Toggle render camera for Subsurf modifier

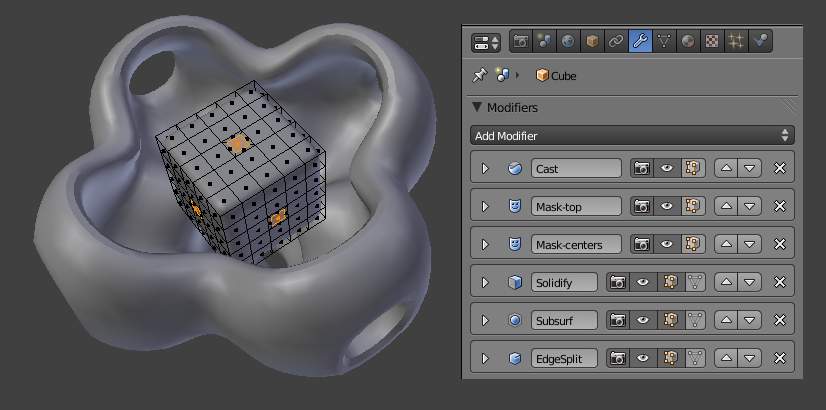tap(618, 320)
